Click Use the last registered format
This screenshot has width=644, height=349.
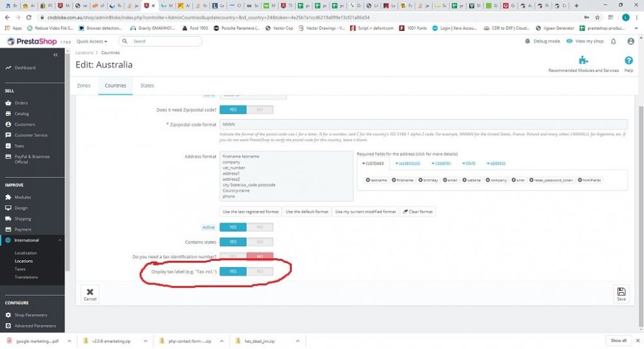(x=251, y=212)
